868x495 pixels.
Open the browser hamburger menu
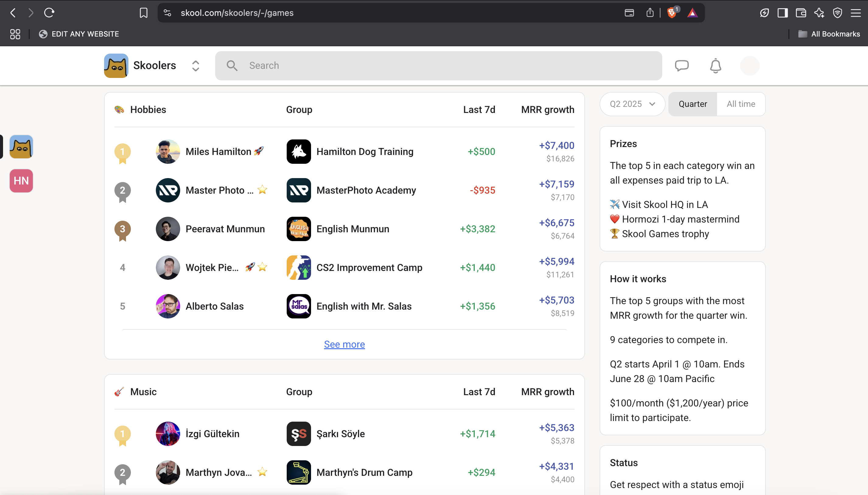tap(856, 13)
